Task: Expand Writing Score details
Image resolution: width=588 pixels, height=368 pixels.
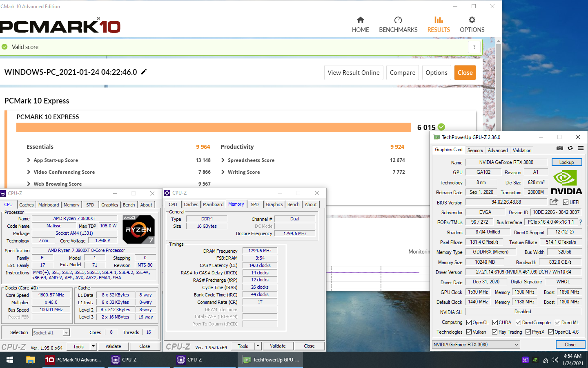Action: pyautogui.click(x=223, y=172)
